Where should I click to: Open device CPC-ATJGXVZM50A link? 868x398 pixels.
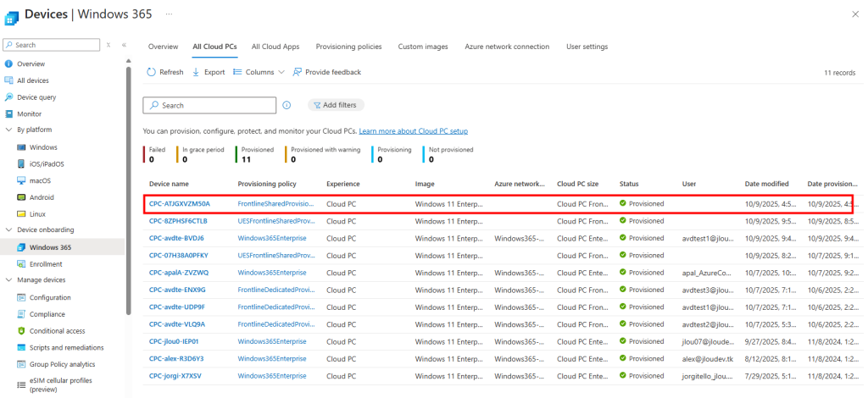coord(179,204)
